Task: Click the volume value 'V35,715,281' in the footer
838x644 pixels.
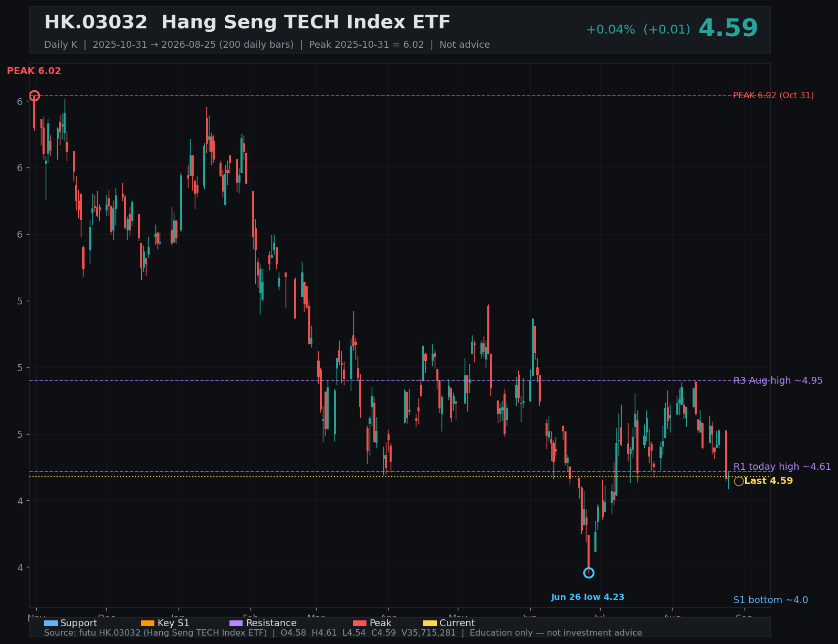Action: 428,633
